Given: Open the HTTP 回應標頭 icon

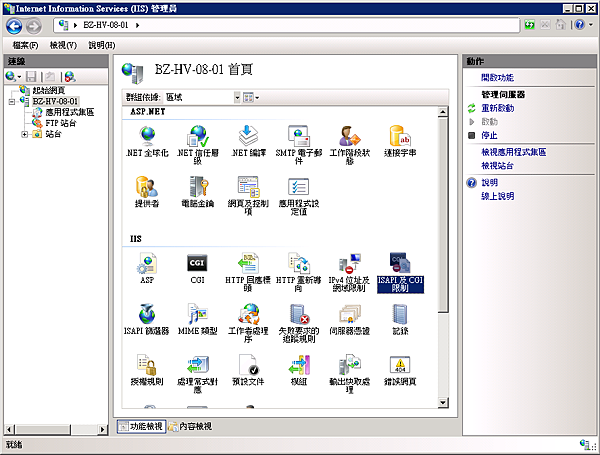Looking at the screenshot, I should click(248, 272).
